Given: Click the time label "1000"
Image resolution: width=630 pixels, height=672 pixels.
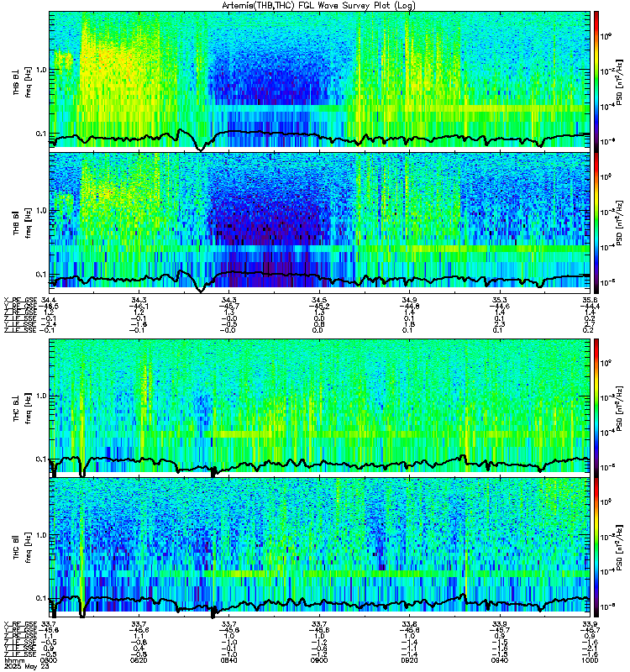Looking at the screenshot, I should [591, 660].
